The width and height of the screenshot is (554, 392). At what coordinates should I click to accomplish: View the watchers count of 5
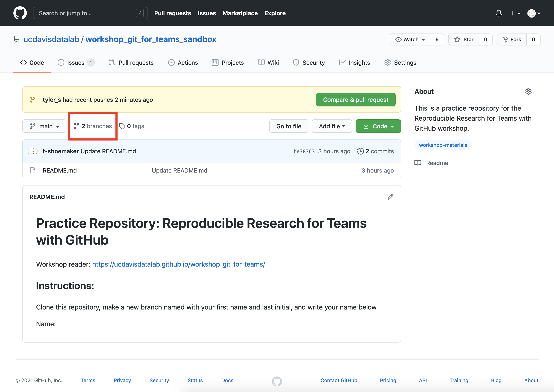click(x=437, y=39)
